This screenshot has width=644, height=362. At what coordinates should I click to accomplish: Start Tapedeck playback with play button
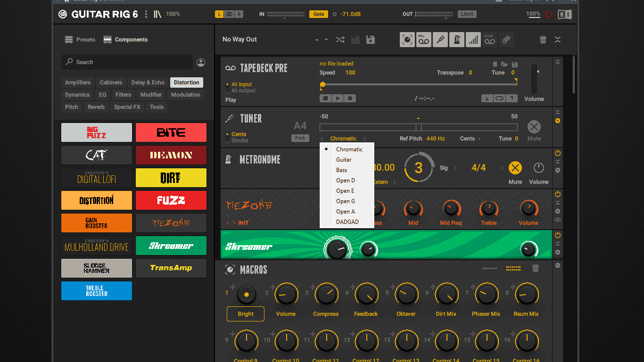point(338,99)
